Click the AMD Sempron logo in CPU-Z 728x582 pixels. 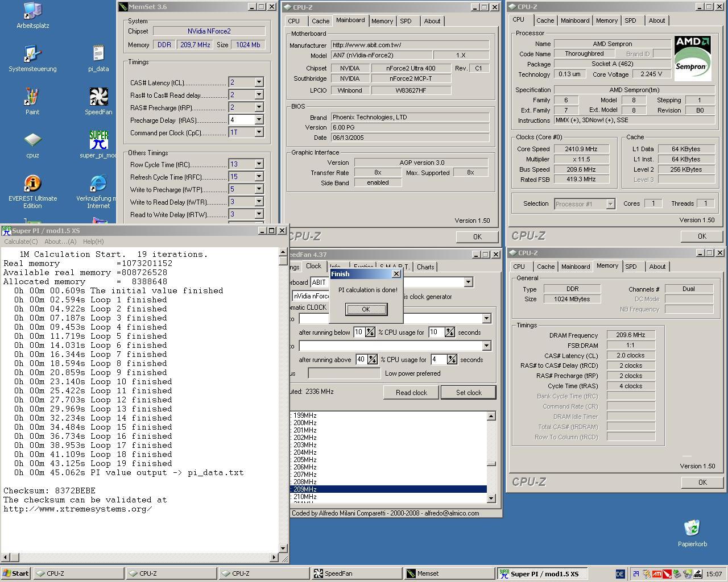point(693,58)
